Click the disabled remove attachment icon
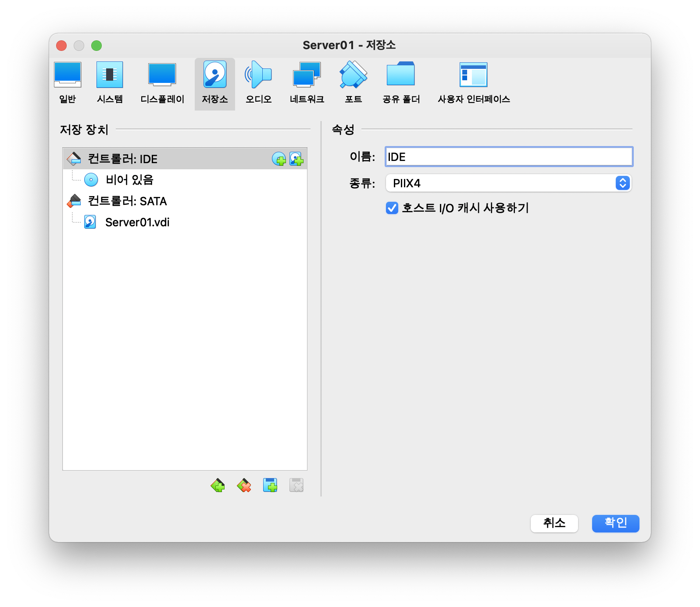 [x=296, y=485]
